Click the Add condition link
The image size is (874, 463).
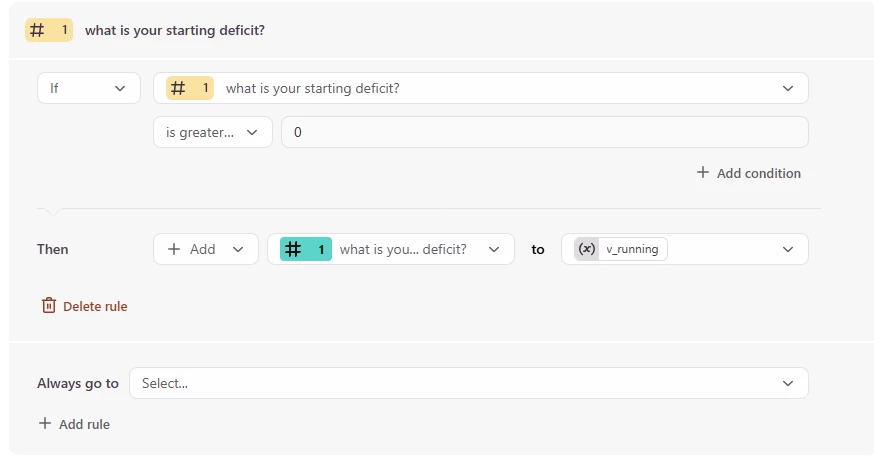tap(758, 173)
